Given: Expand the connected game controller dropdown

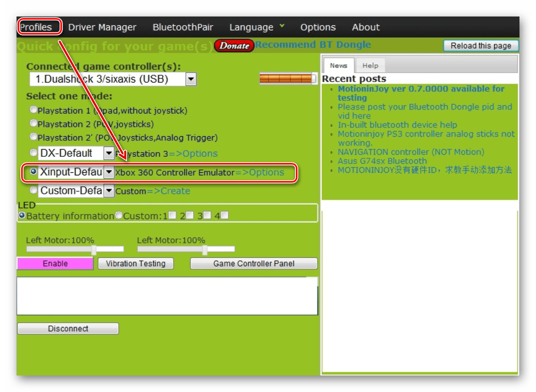Looking at the screenshot, I should click(x=191, y=79).
